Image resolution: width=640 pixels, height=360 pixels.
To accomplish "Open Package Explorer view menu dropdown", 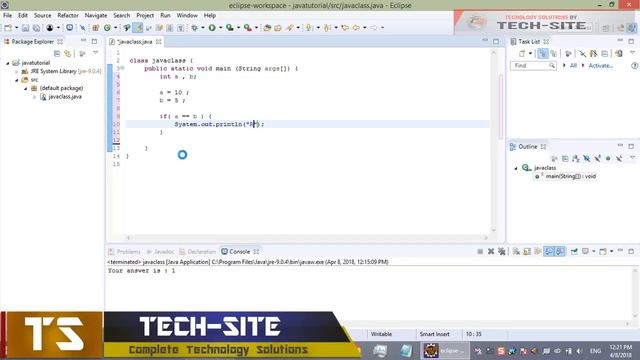I will tap(96, 53).
